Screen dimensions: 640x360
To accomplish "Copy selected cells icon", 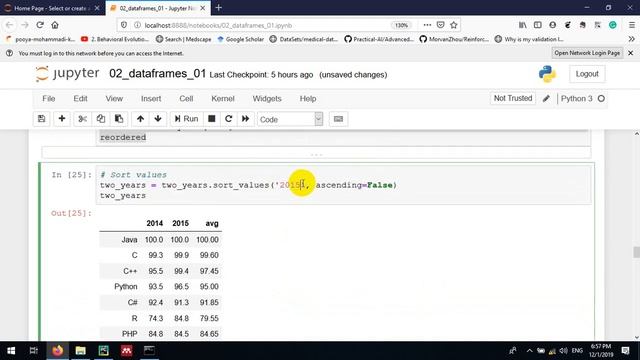I will click(100, 119).
